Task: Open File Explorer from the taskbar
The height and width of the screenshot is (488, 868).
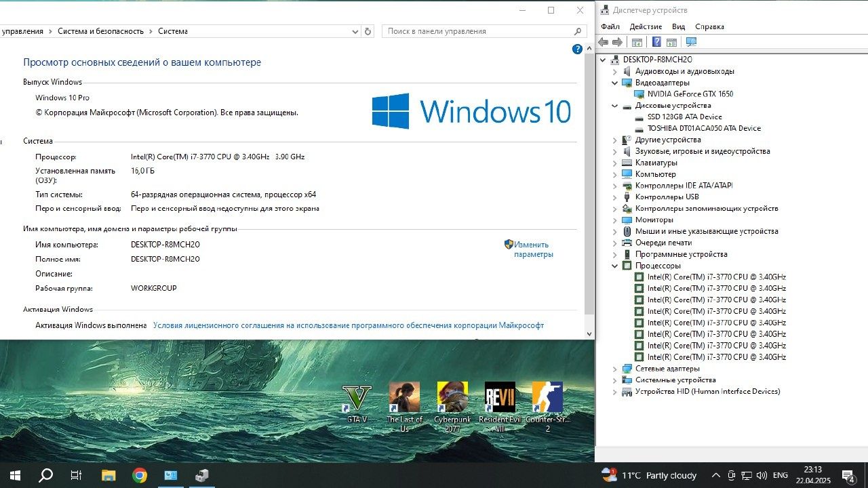Action: tap(108, 475)
